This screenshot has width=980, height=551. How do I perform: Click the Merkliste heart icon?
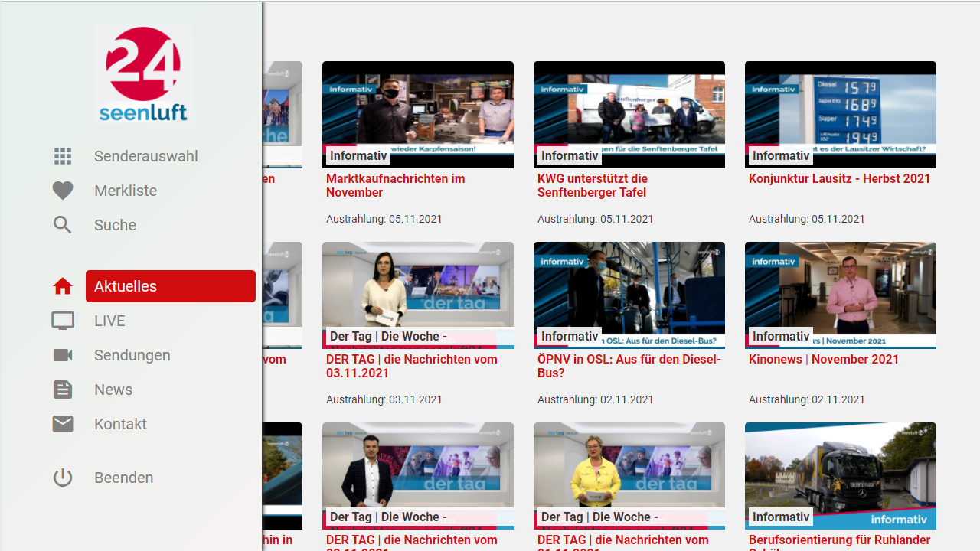[63, 191]
